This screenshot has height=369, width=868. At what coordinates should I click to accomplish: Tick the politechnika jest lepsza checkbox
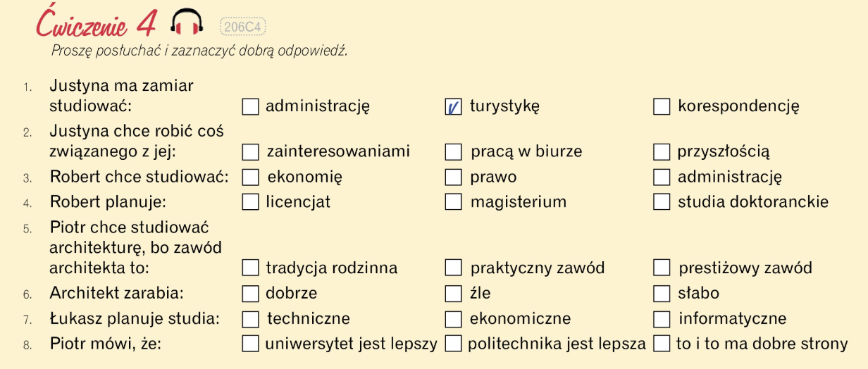454,344
